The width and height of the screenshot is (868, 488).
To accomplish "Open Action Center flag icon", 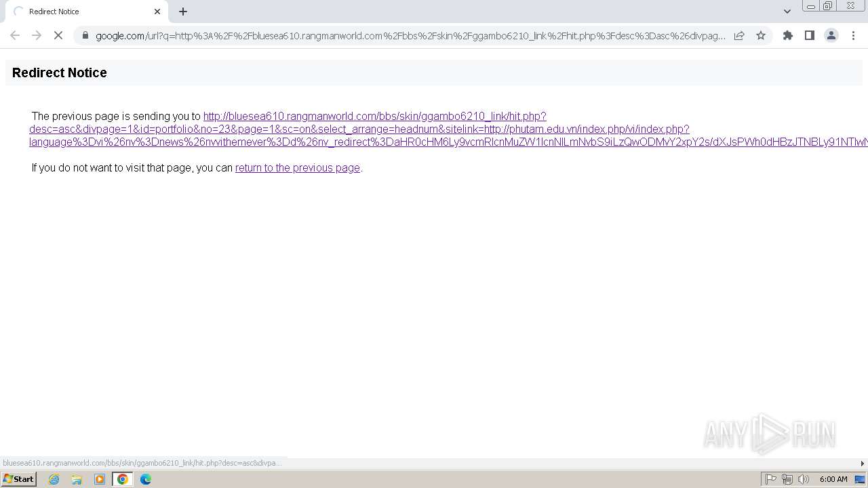I will point(770,479).
